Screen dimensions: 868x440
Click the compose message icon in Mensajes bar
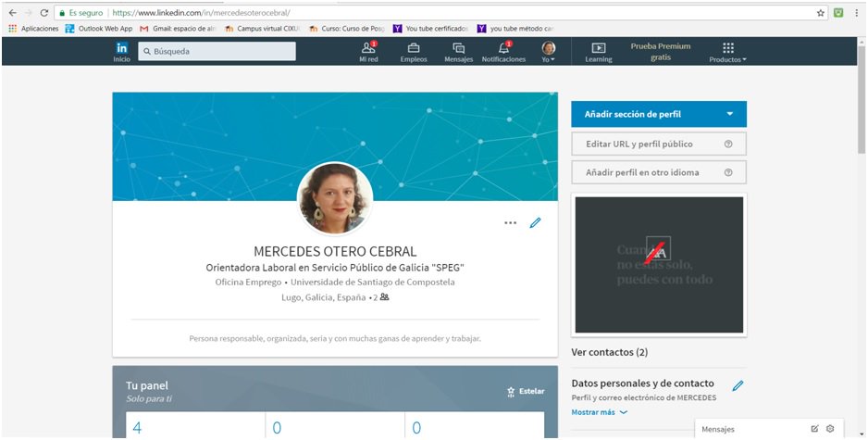(815, 428)
